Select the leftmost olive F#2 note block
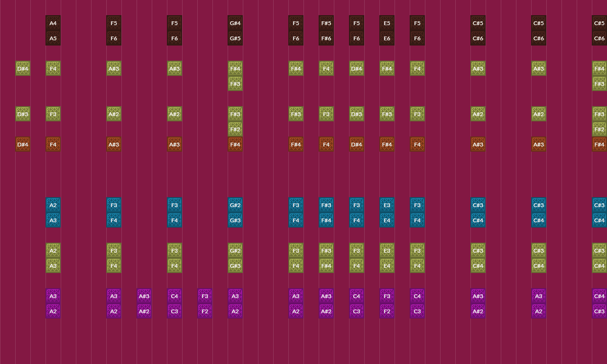607x364 pixels. 235,129
